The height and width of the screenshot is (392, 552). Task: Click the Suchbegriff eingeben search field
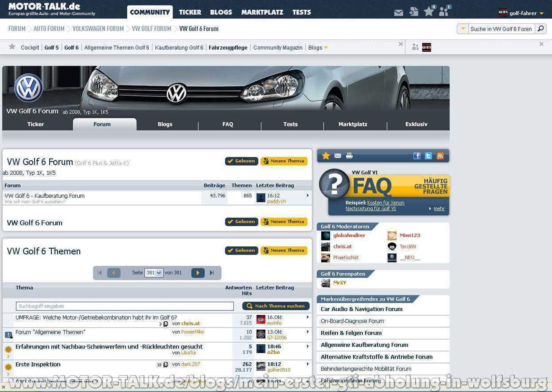coord(125,306)
